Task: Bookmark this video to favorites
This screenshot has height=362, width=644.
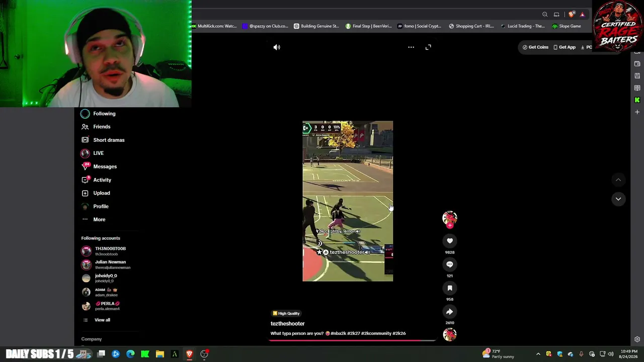Action: coord(450,288)
